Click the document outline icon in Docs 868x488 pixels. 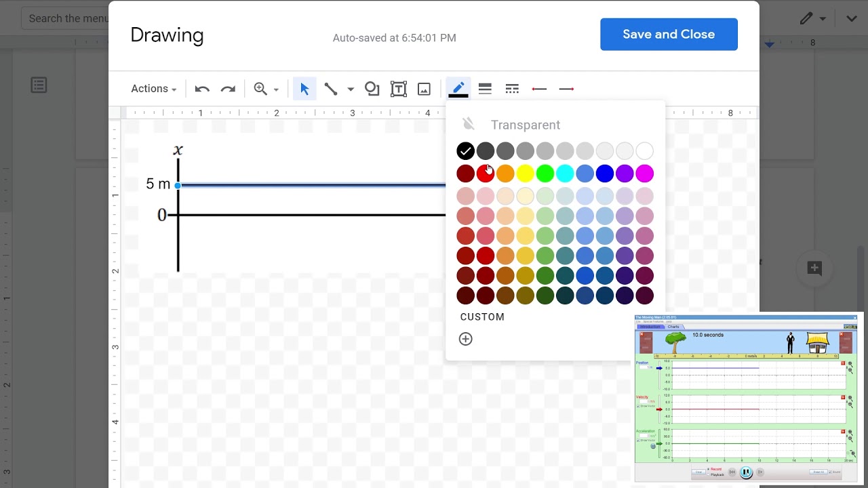pyautogui.click(x=39, y=85)
